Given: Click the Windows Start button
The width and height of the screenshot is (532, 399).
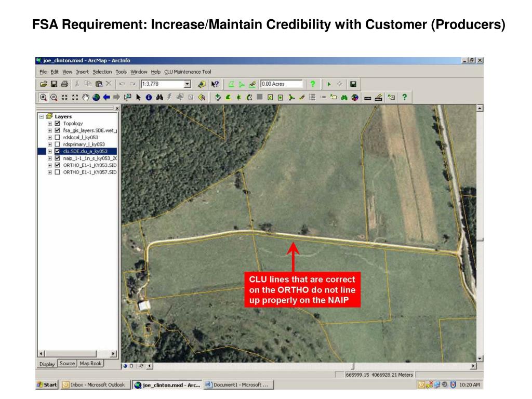Looking at the screenshot, I should [47, 385].
